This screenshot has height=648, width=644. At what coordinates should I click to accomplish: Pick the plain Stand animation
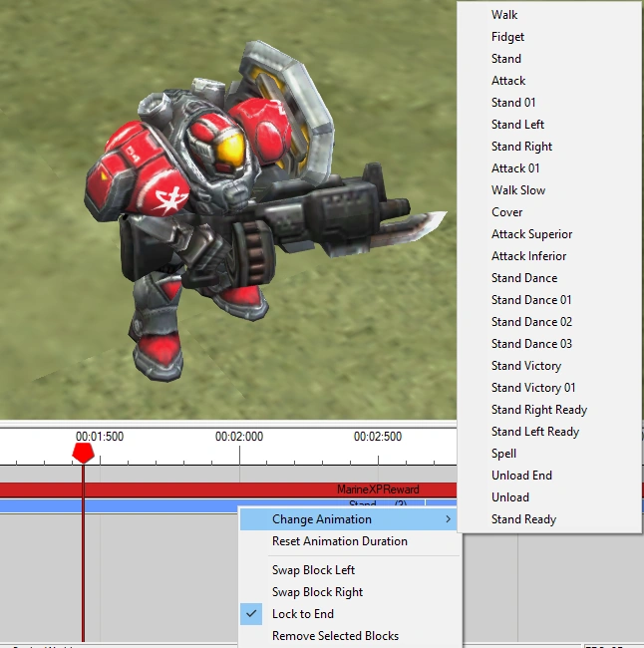pyautogui.click(x=549, y=59)
